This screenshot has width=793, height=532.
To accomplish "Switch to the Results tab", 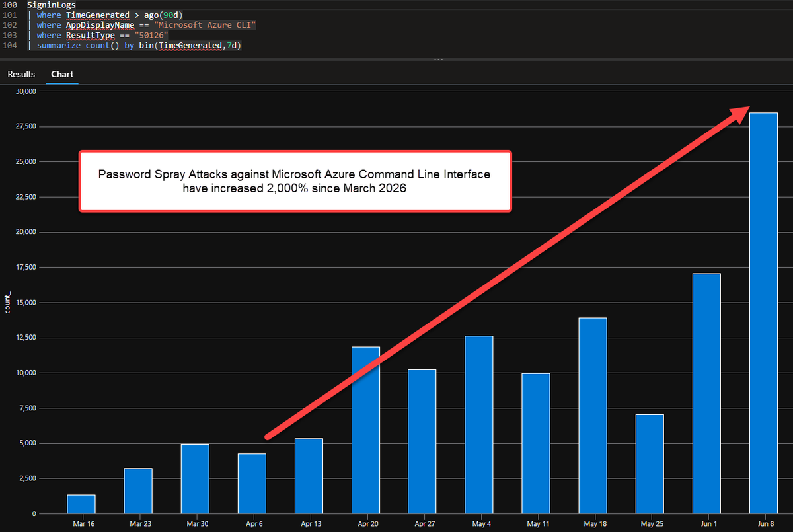I will 21,74.
